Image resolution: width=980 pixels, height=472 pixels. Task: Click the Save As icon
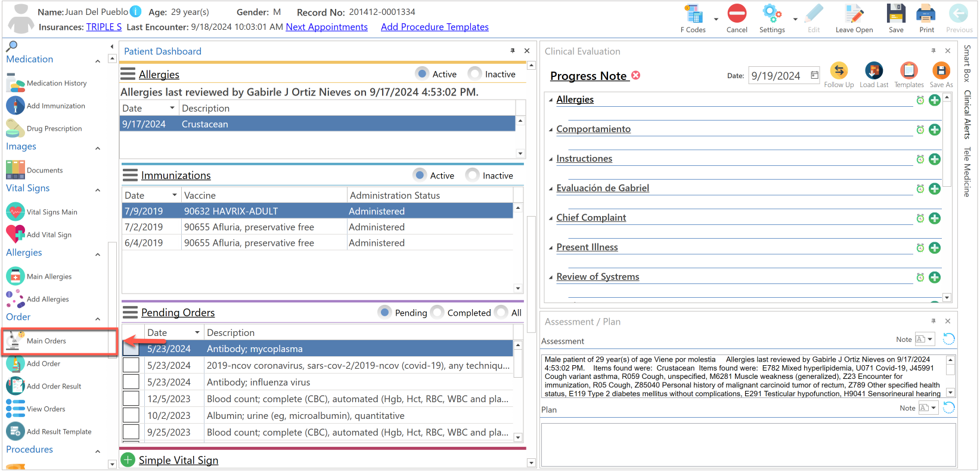coord(941,70)
